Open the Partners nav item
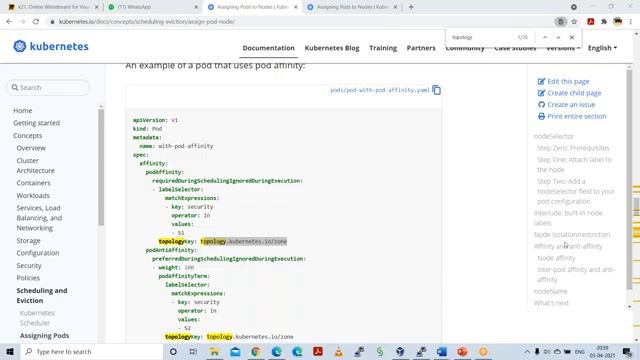Screen dimensions: 640x360 421,48
